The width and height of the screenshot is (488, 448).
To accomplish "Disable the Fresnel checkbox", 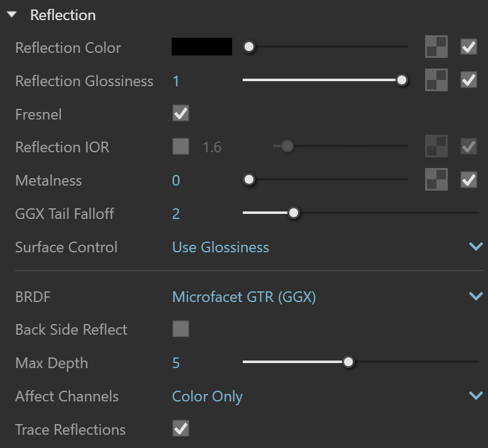I will (180, 113).
